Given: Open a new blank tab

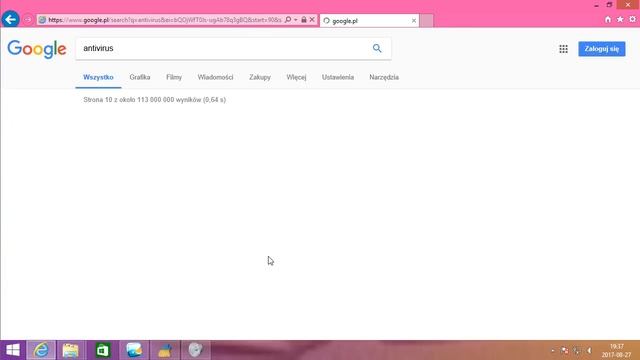Looking at the screenshot, I should (427, 21).
